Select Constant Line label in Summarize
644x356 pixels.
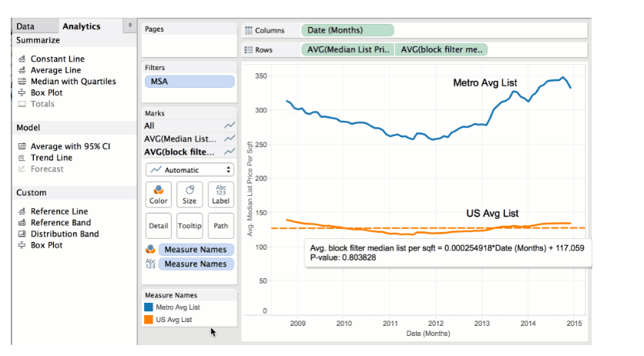[58, 59]
